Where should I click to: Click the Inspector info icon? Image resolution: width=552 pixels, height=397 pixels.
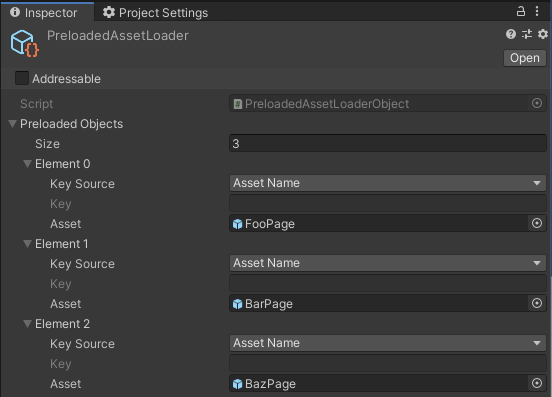click(x=15, y=12)
